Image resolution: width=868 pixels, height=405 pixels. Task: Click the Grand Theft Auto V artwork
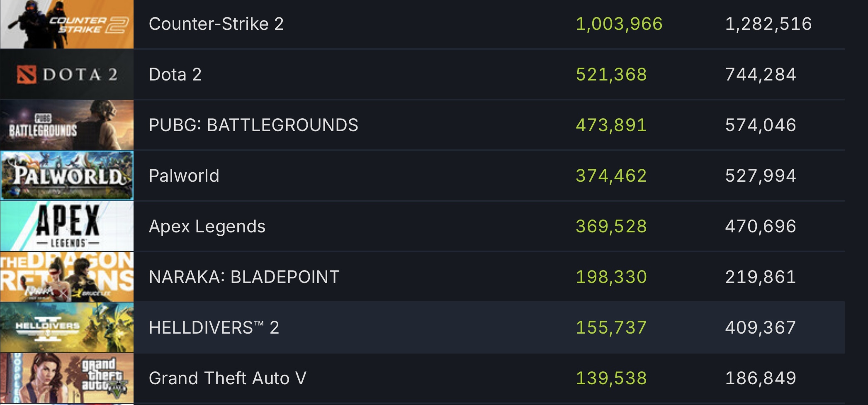[x=67, y=378]
